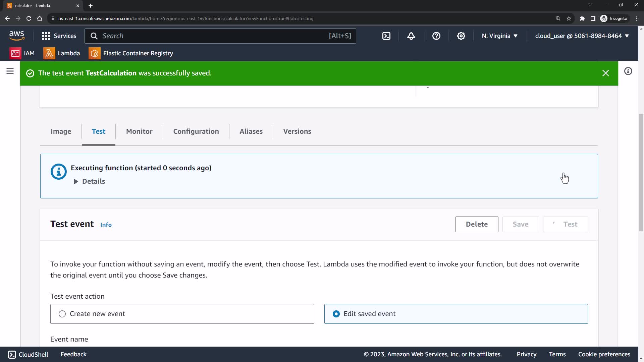Dismiss the green success banner
The width and height of the screenshot is (644, 362).
tap(605, 73)
